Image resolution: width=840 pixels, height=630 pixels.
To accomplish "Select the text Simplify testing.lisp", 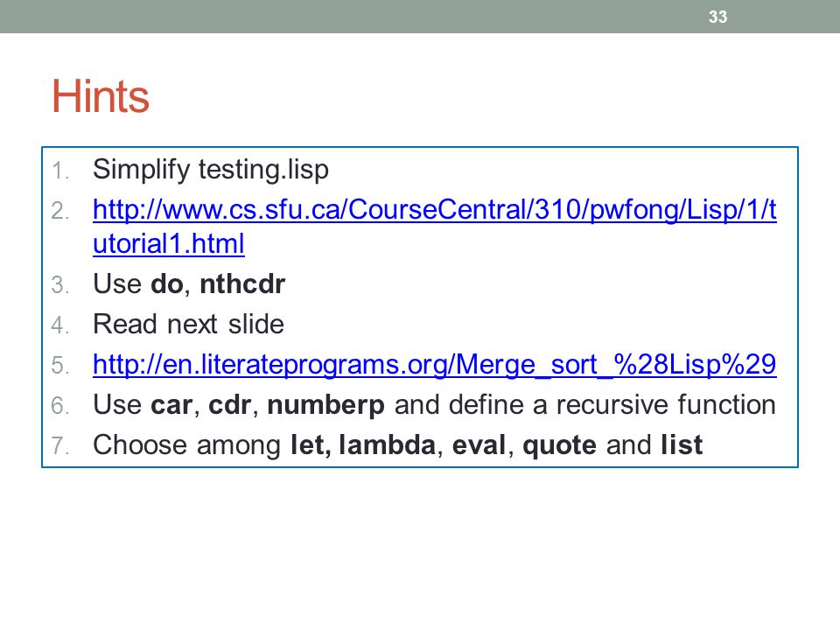I will click(x=211, y=170).
